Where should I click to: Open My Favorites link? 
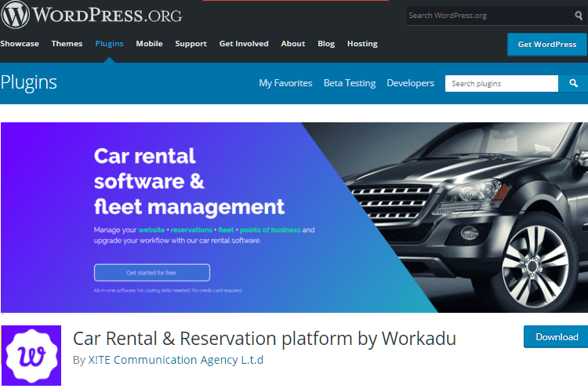point(285,83)
